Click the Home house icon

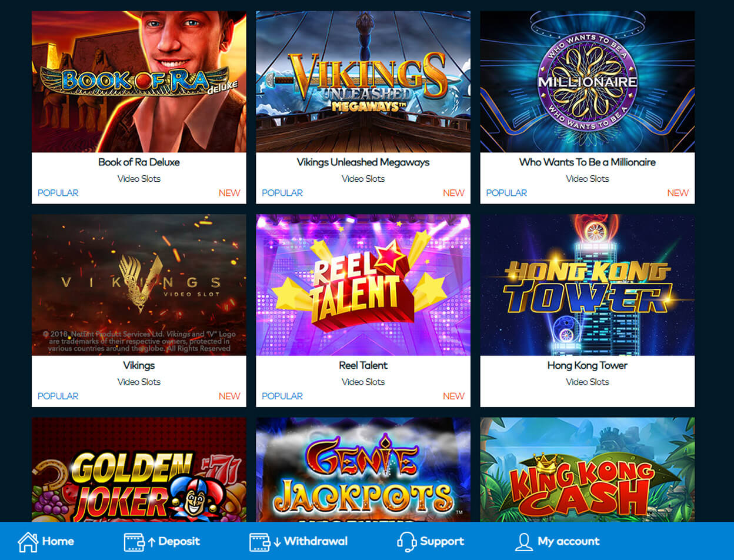(28, 541)
